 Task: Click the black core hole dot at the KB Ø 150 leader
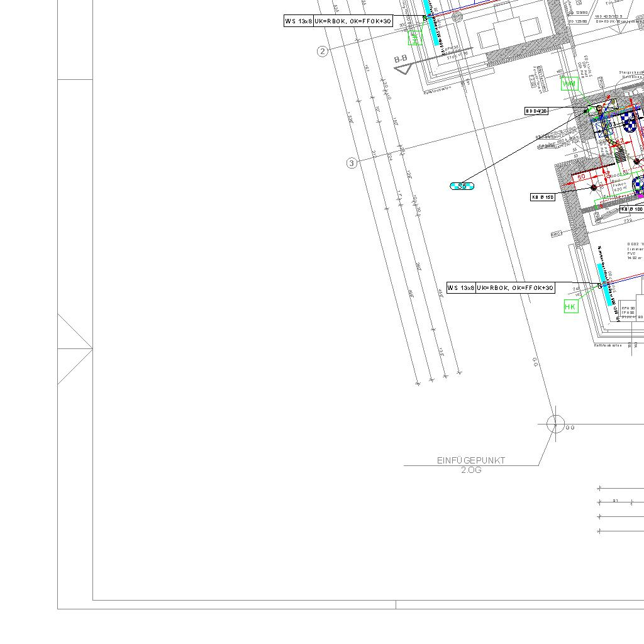click(x=594, y=187)
